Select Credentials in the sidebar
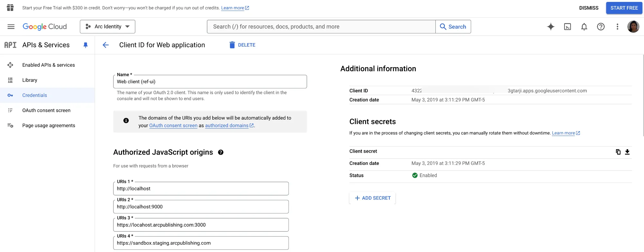644x252 pixels. [x=47, y=95]
